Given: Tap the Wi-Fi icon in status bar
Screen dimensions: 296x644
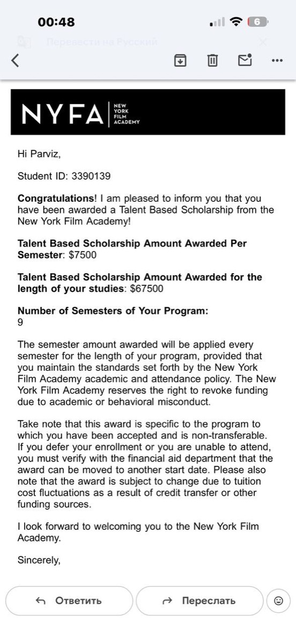Looking at the screenshot, I should coord(235,22).
